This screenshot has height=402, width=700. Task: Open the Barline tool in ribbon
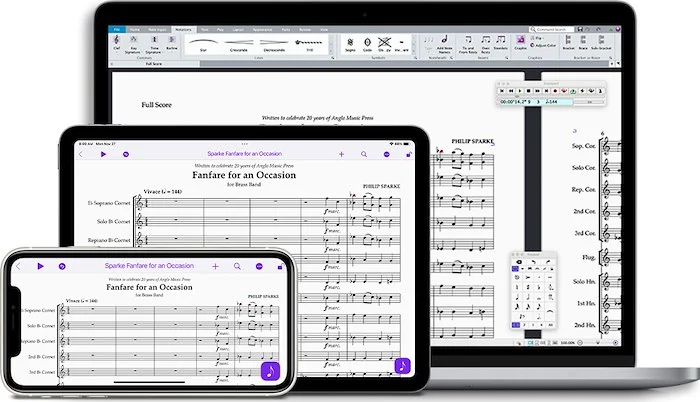click(x=172, y=43)
